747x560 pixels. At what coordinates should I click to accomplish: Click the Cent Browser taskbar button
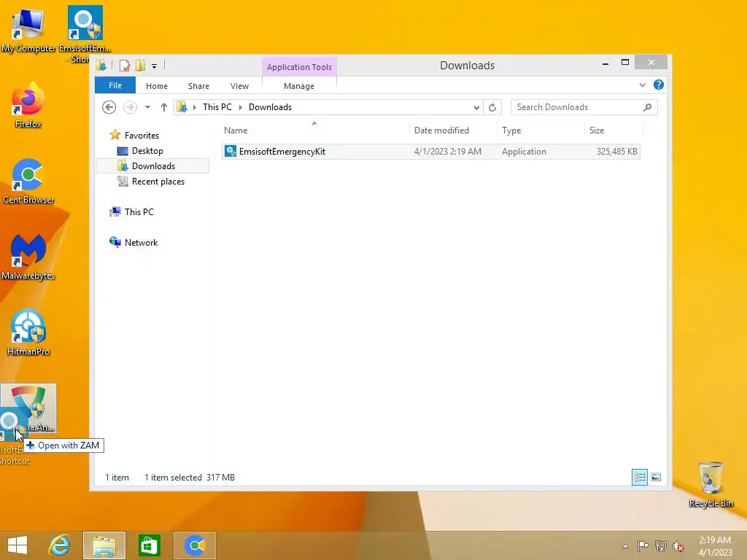pyautogui.click(x=195, y=545)
